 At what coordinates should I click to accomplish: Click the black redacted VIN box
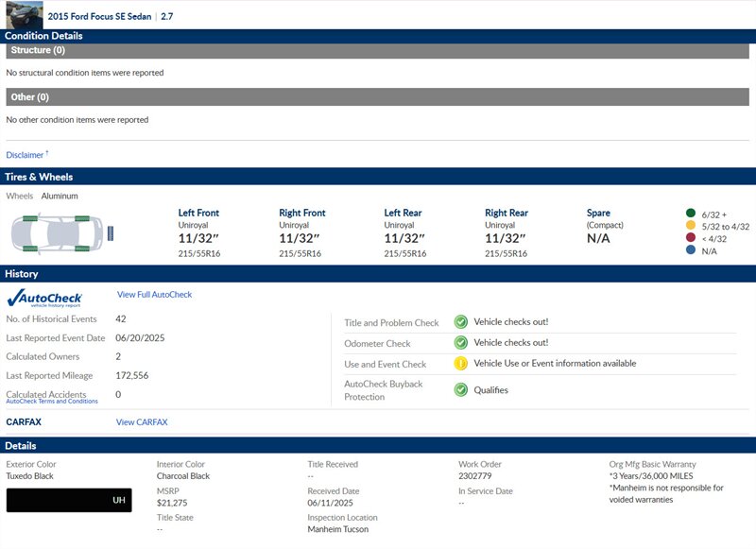coord(68,500)
